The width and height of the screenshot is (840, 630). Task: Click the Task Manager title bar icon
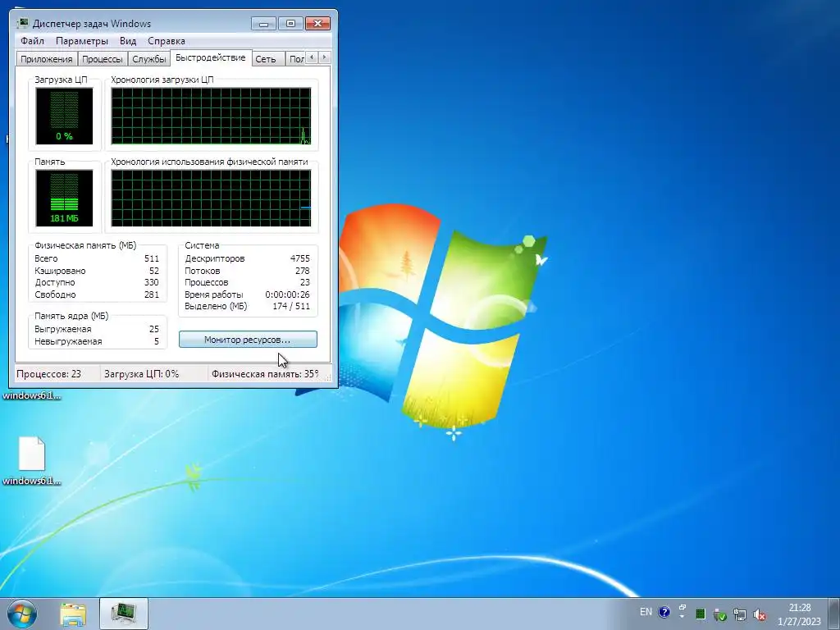(x=23, y=23)
